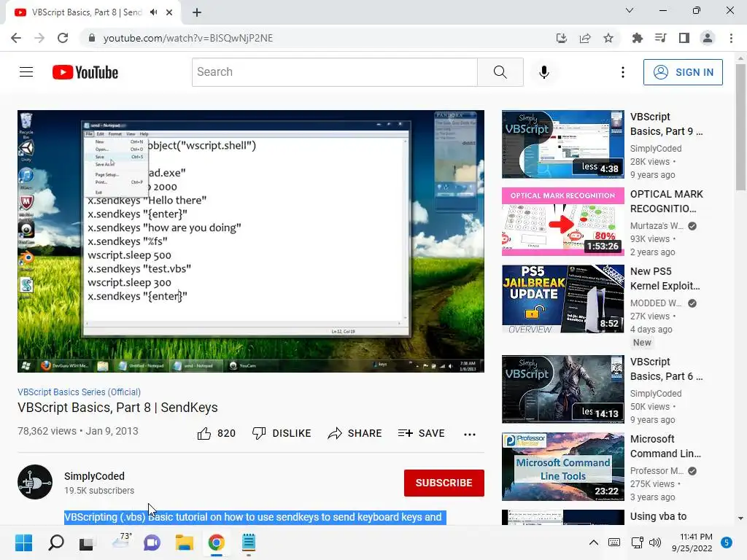This screenshot has height=560, width=747.
Task: Install app icon in the address bar
Action: pyautogui.click(x=562, y=38)
